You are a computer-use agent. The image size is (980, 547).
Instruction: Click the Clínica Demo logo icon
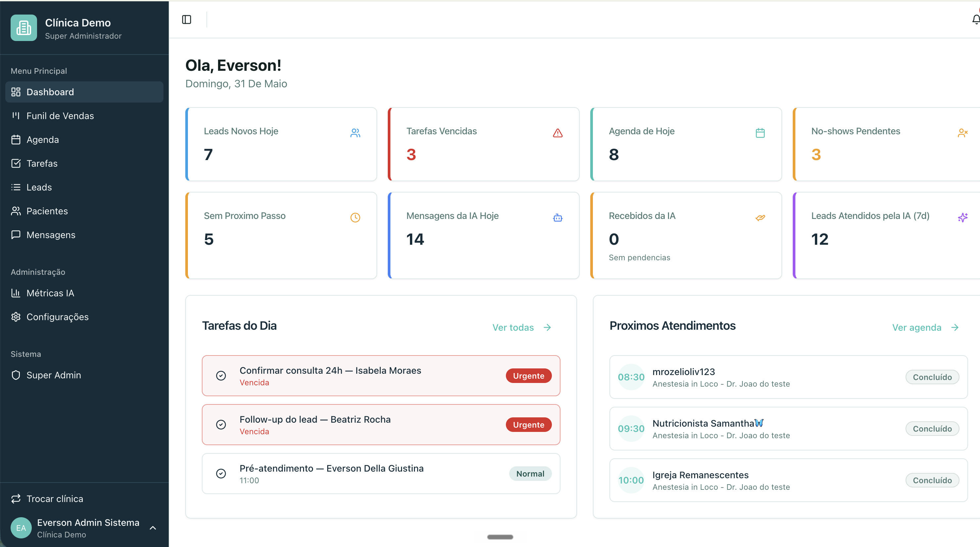coord(23,28)
